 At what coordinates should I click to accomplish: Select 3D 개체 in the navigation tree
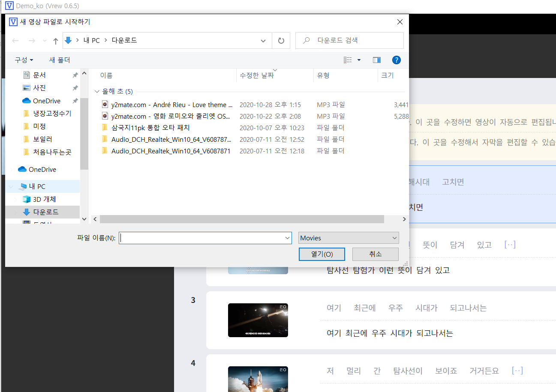(44, 199)
